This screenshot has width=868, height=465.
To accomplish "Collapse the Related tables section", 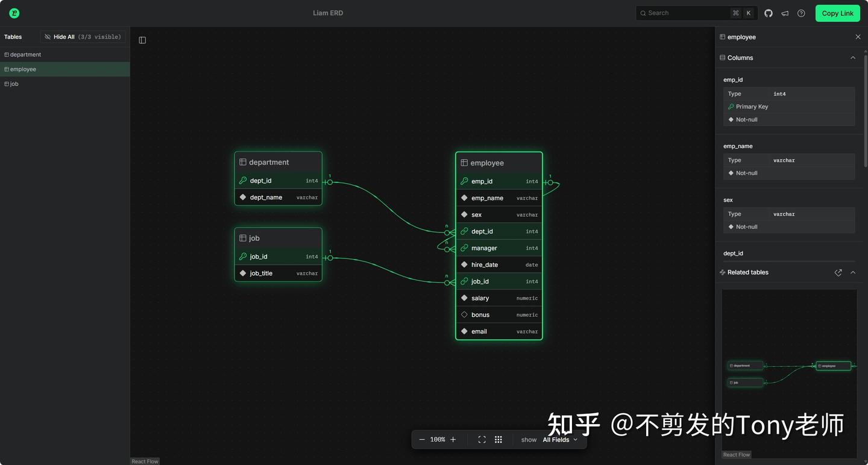I will (x=853, y=272).
